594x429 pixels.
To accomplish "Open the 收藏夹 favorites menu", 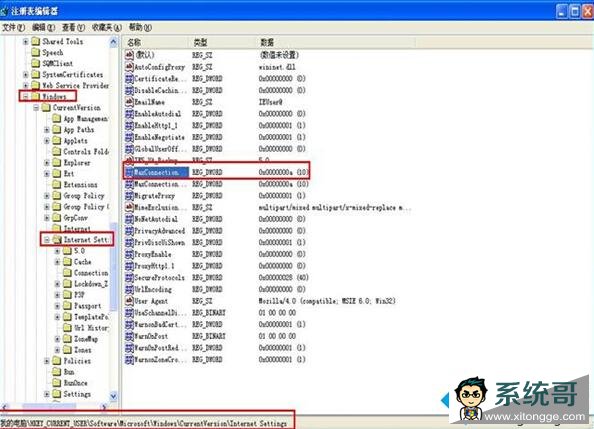I will (x=107, y=27).
